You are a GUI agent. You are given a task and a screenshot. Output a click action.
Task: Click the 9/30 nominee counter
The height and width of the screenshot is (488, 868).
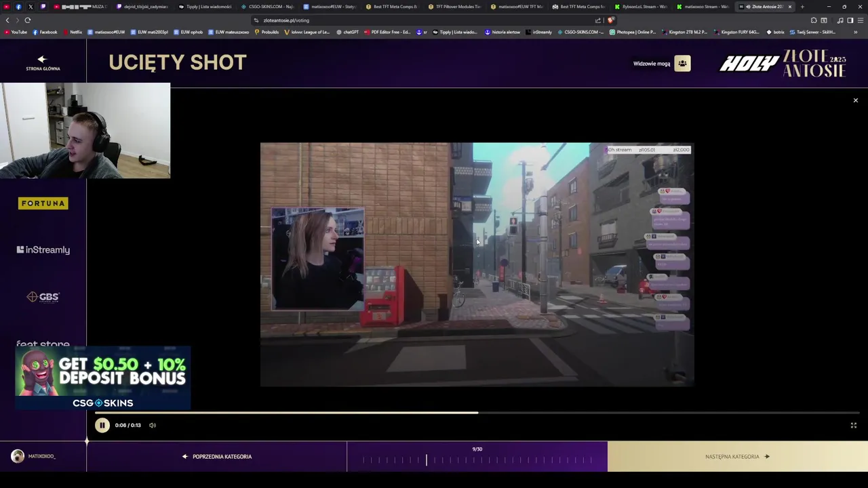point(477,449)
